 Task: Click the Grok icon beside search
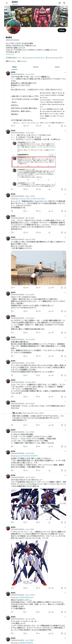click(x=60, y=3)
